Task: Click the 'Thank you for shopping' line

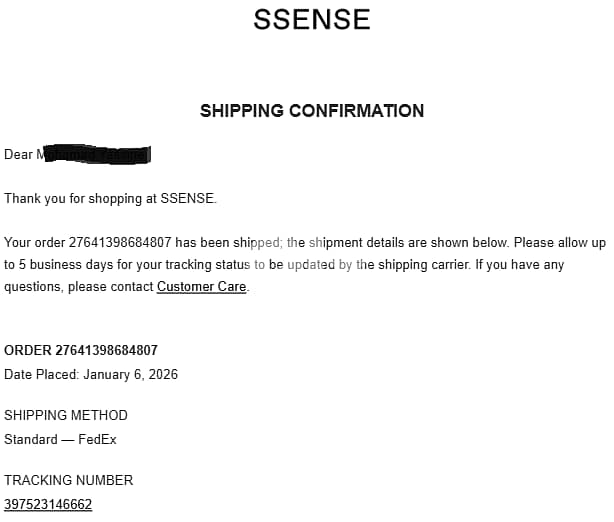Action: point(110,198)
